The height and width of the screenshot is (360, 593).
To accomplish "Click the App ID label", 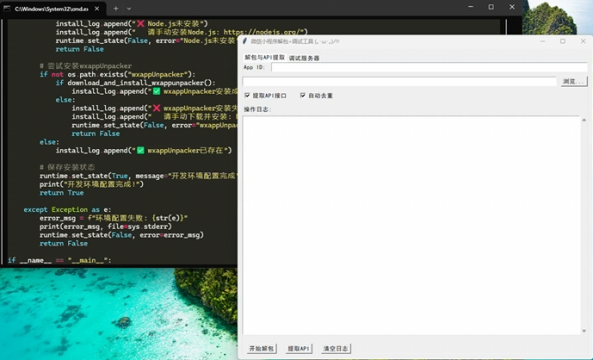I will (254, 67).
